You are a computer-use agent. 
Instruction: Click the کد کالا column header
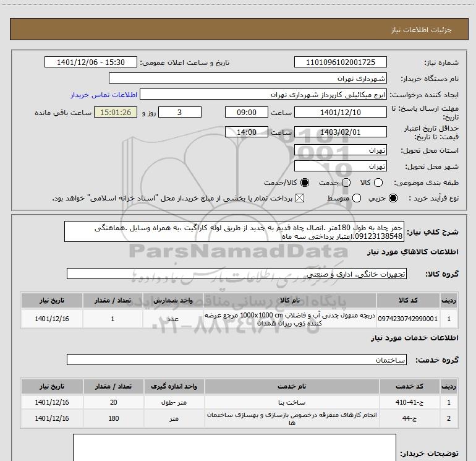pyautogui.click(x=408, y=300)
